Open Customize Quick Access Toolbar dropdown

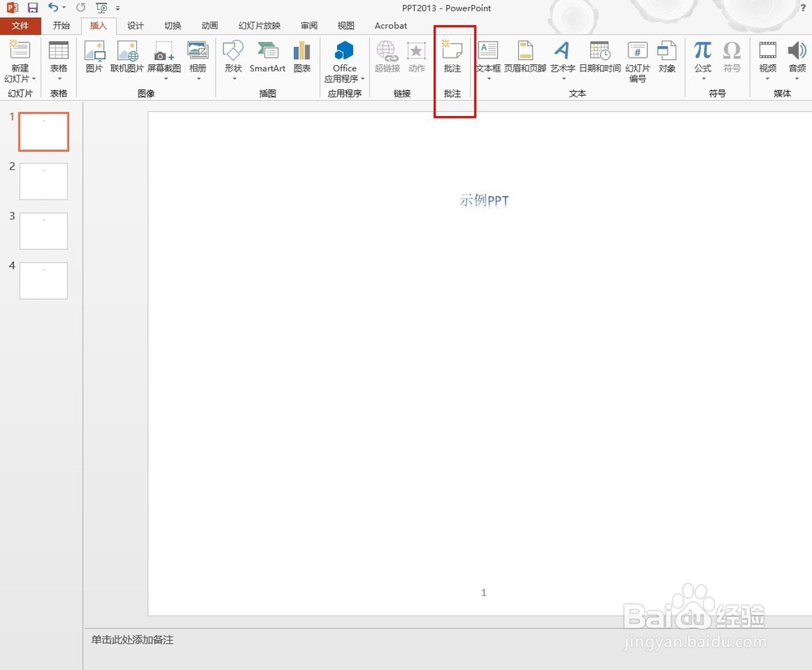click(118, 8)
